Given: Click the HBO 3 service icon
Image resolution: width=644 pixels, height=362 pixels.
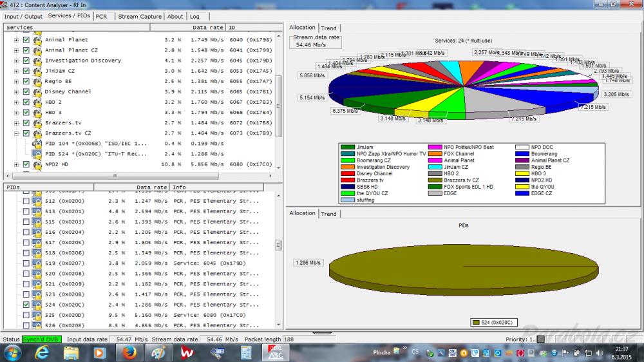Looking at the screenshot, I should [37, 113].
